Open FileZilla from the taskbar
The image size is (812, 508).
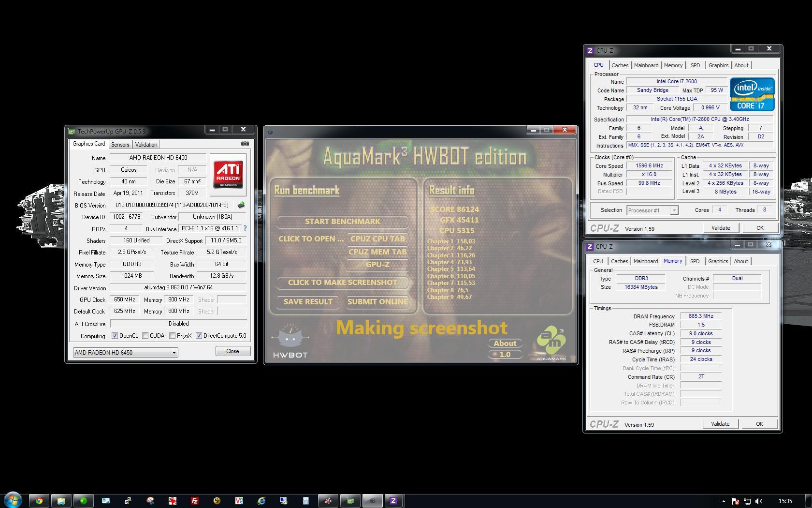click(x=194, y=501)
